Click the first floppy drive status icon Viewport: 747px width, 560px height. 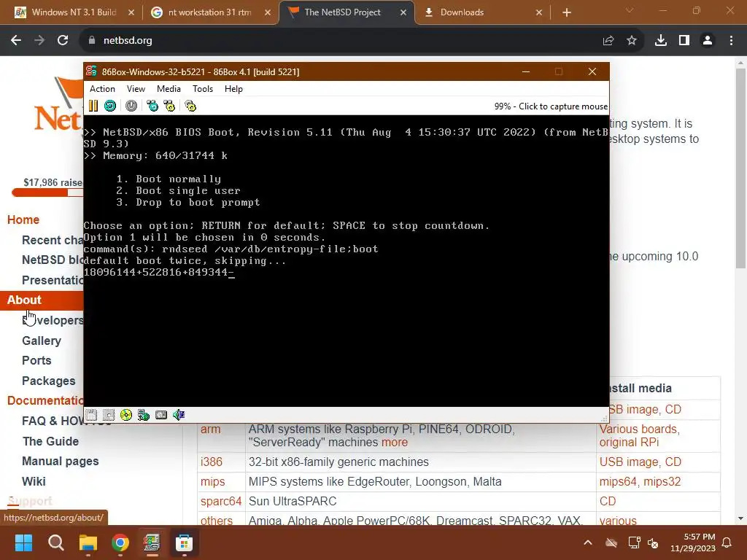(x=91, y=415)
